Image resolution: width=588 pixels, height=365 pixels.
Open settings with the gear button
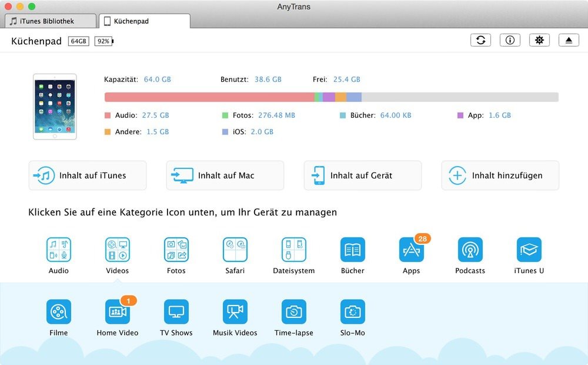539,40
